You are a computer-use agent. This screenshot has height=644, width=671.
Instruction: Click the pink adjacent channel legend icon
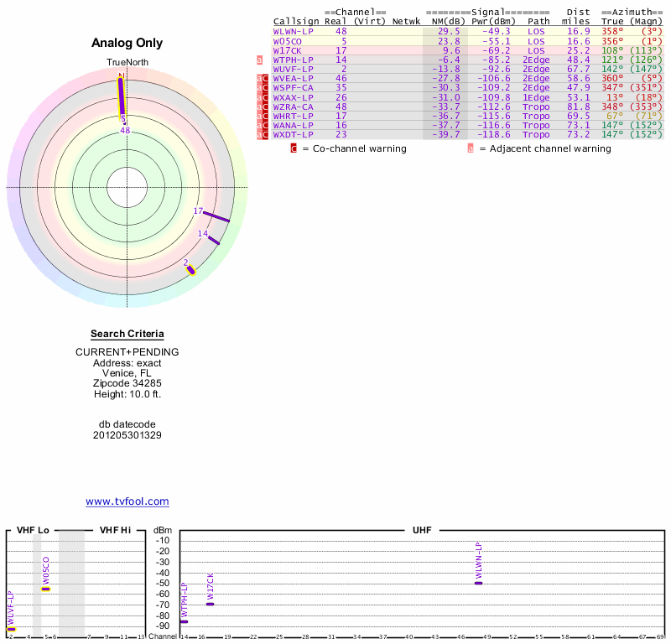(471, 148)
